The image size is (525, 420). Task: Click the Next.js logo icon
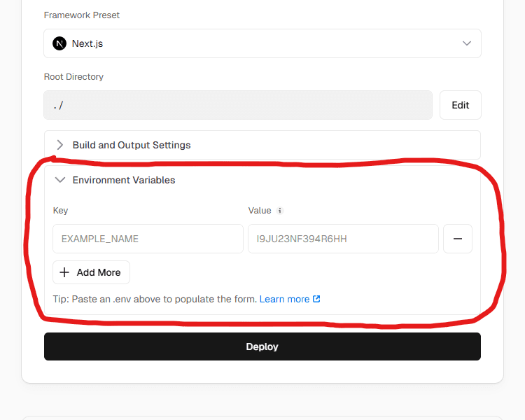pos(59,43)
